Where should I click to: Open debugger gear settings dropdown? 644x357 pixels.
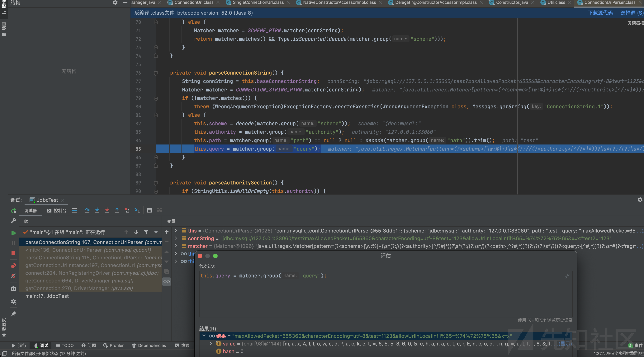point(13,301)
